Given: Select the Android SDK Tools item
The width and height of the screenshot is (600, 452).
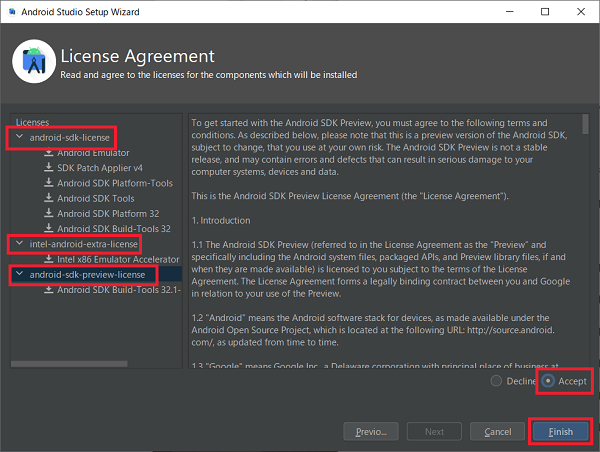Looking at the screenshot, I should pos(96,198).
